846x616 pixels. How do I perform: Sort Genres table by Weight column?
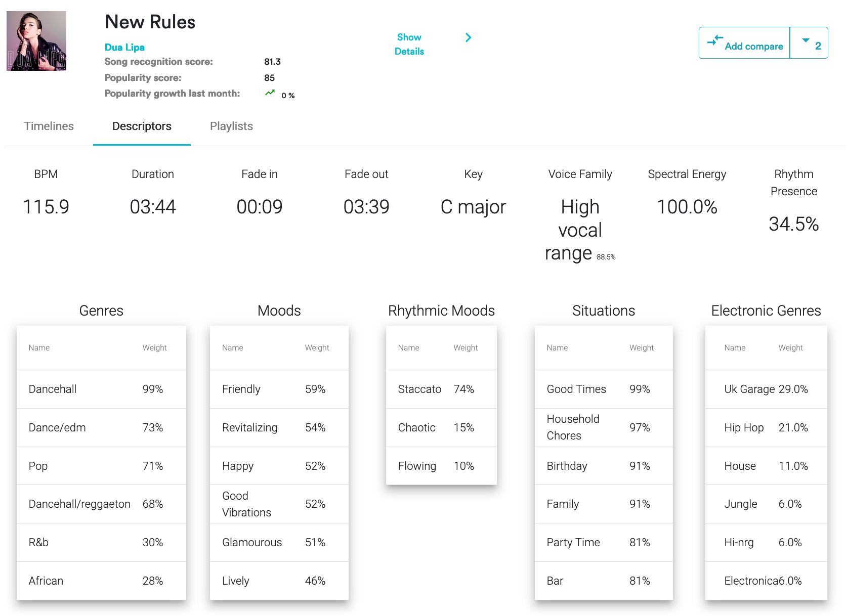(154, 348)
